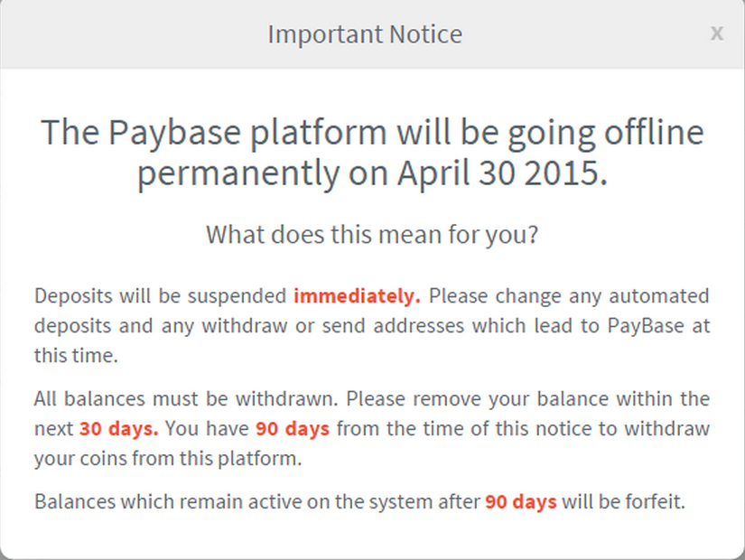Image resolution: width=745 pixels, height=560 pixels.
Task: Click the "April 30 2015" date text
Action: click(502, 173)
